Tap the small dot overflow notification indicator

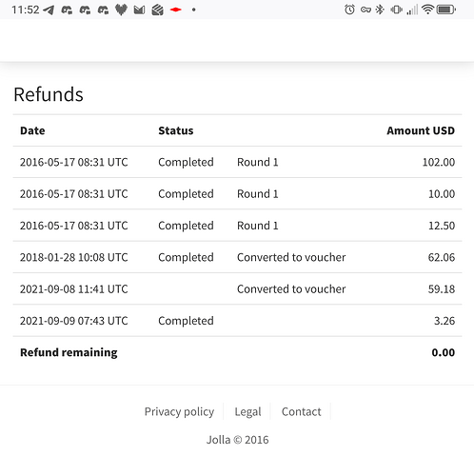[193, 10]
